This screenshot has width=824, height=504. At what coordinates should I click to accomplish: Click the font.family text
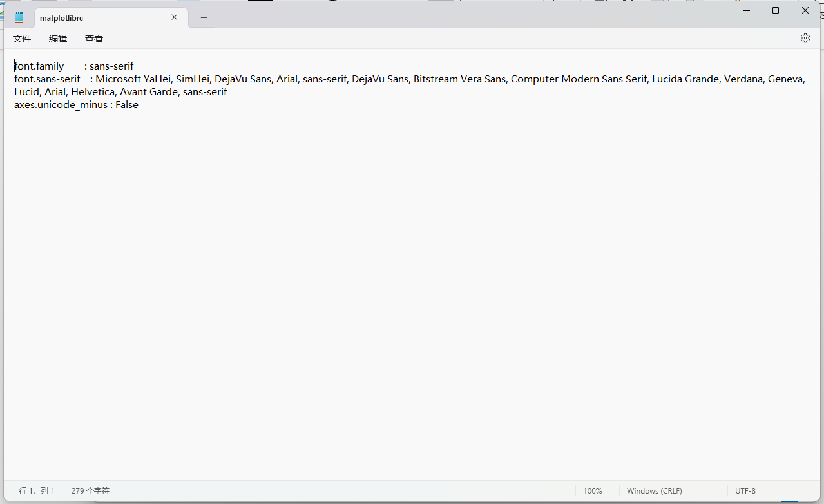(x=39, y=66)
